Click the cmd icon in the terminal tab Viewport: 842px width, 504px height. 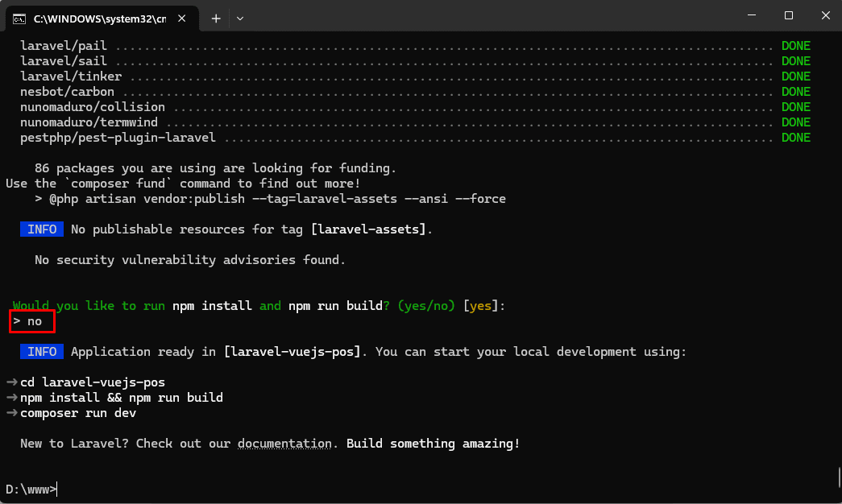click(18, 17)
